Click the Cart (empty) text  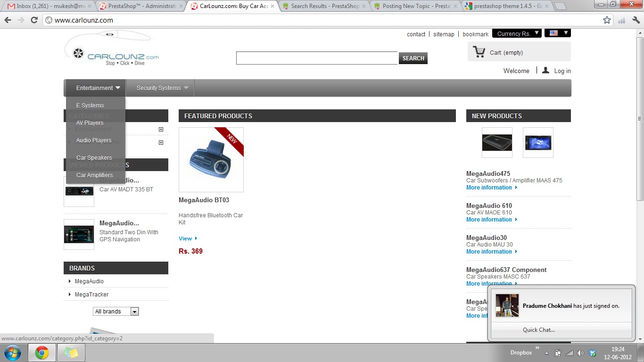[506, 53]
